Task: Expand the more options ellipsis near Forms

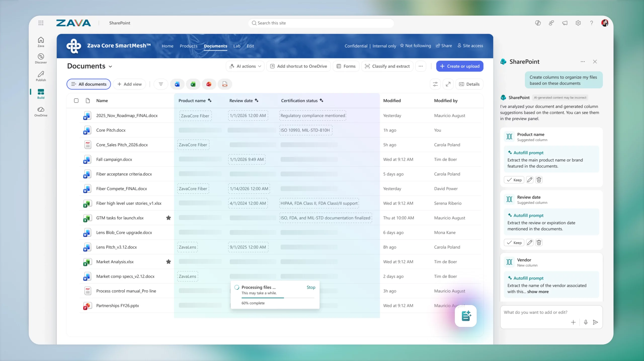Action: pyautogui.click(x=420, y=66)
